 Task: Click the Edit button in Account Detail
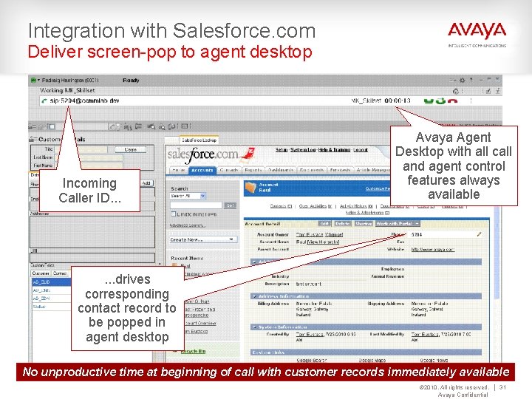324,224
